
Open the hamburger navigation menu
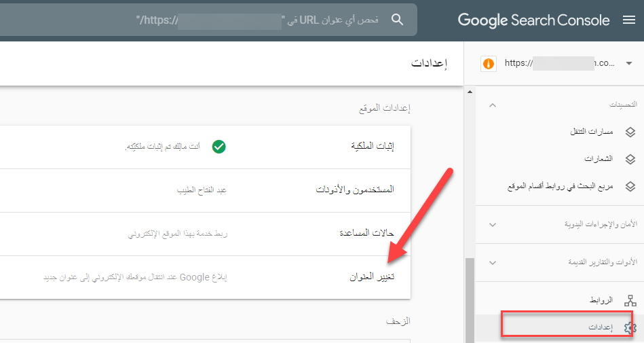click(x=629, y=20)
